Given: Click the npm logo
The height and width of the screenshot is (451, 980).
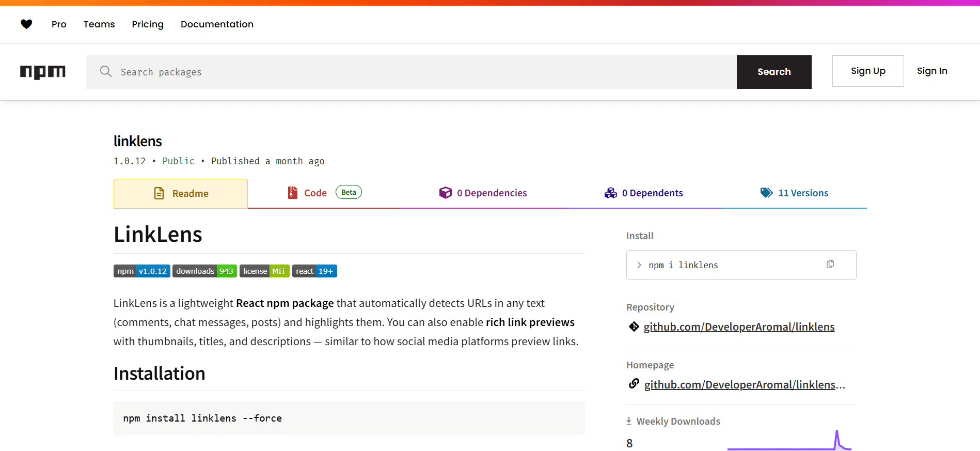Looking at the screenshot, I should pos(43,72).
